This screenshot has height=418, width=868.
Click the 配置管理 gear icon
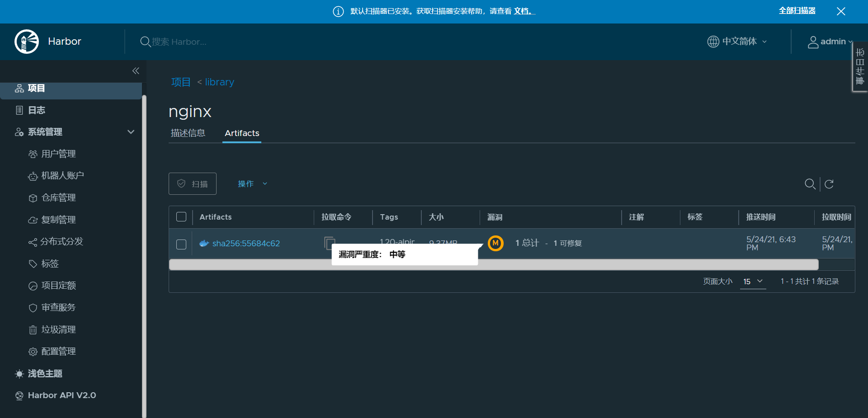(33, 352)
